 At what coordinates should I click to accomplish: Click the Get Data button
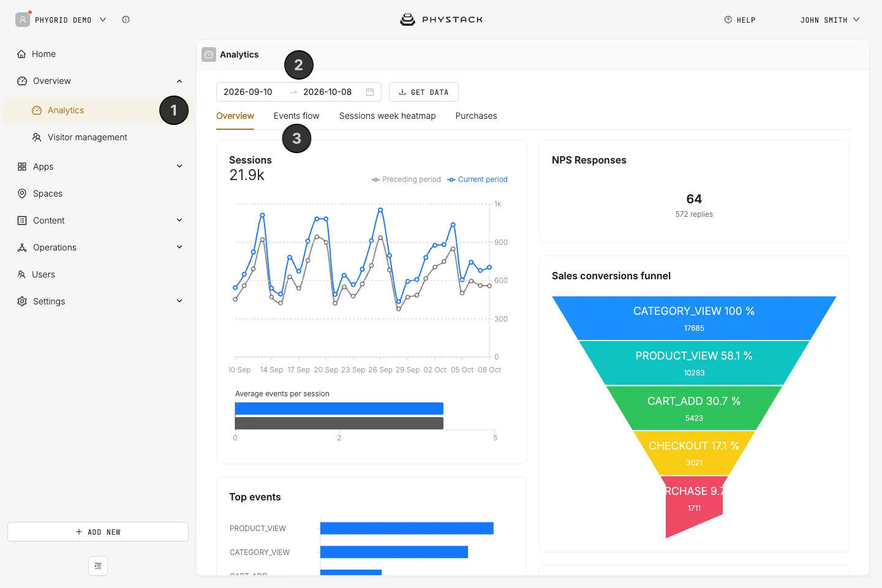(x=424, y=92)
